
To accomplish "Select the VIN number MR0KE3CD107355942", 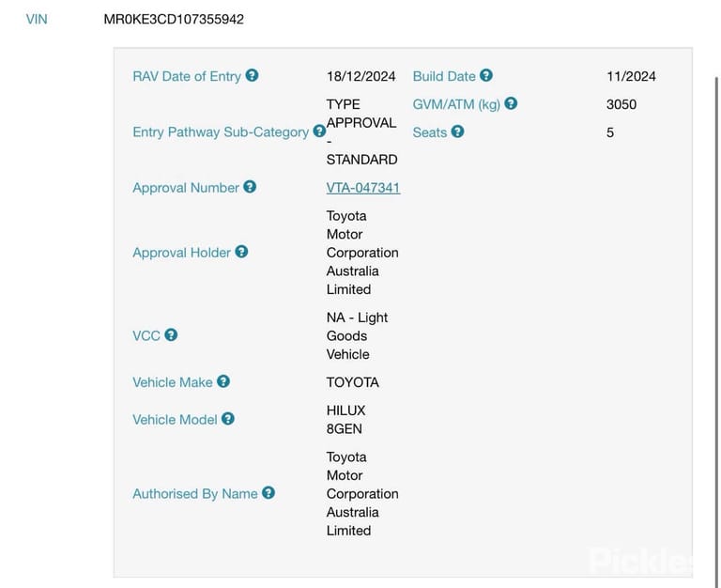I will coord(174,20).
